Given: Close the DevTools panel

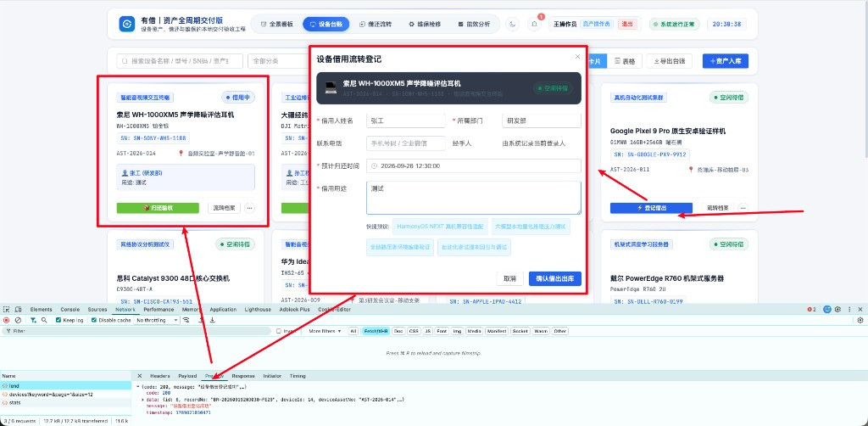Looking at the screenshot, I should (x=860, y=309).
